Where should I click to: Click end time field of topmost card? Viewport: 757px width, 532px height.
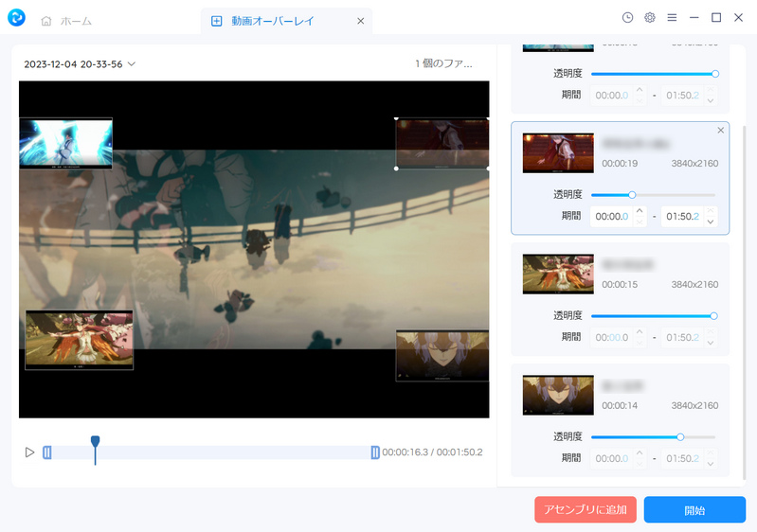pyautogui.click(x=683, y=96)
